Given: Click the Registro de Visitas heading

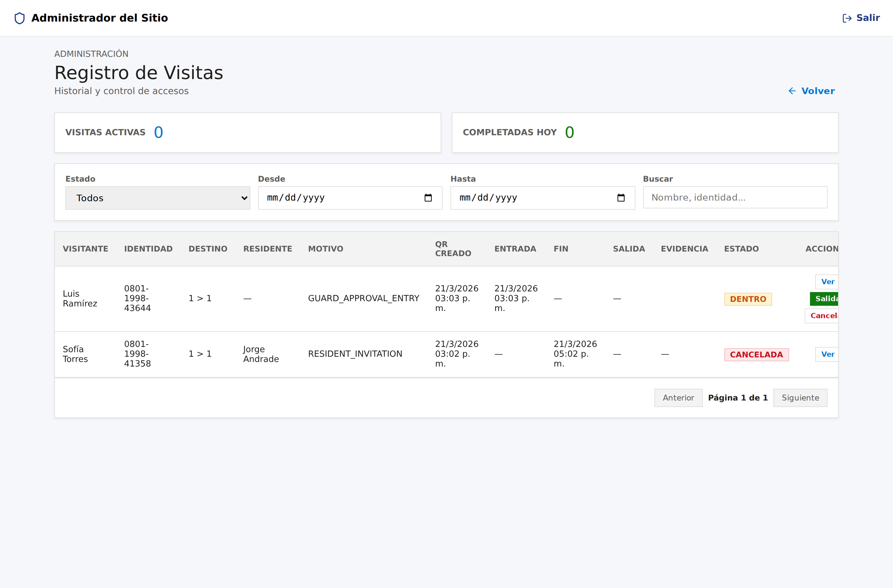Looking at the screenshot, I should coord(139,73).
